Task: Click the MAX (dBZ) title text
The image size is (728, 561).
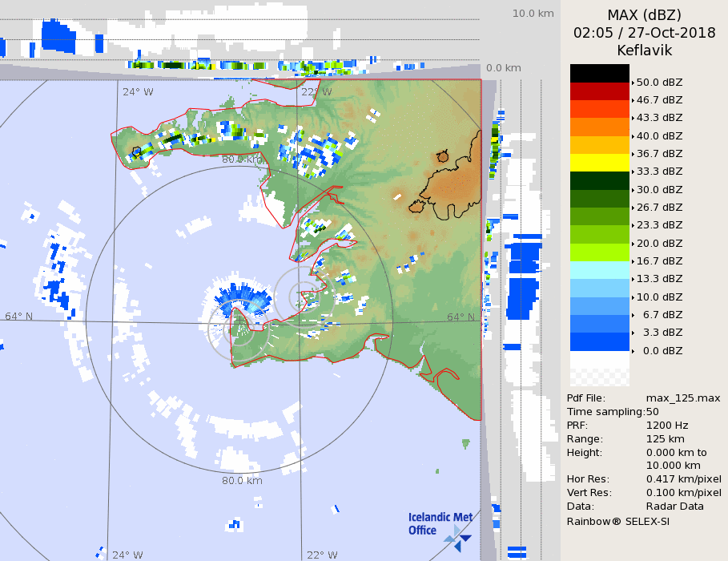Action: pos(644,15)
